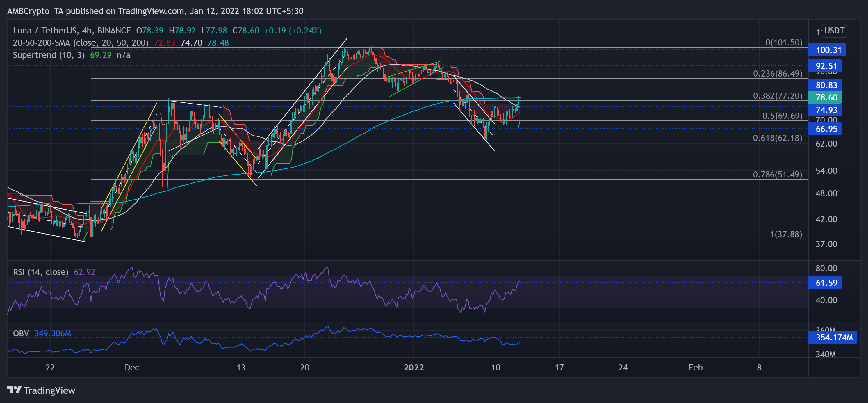The width and height of the screenshot is (868, 403).
Task: Click the 74.93 price label
Action: tap(826, 110)
